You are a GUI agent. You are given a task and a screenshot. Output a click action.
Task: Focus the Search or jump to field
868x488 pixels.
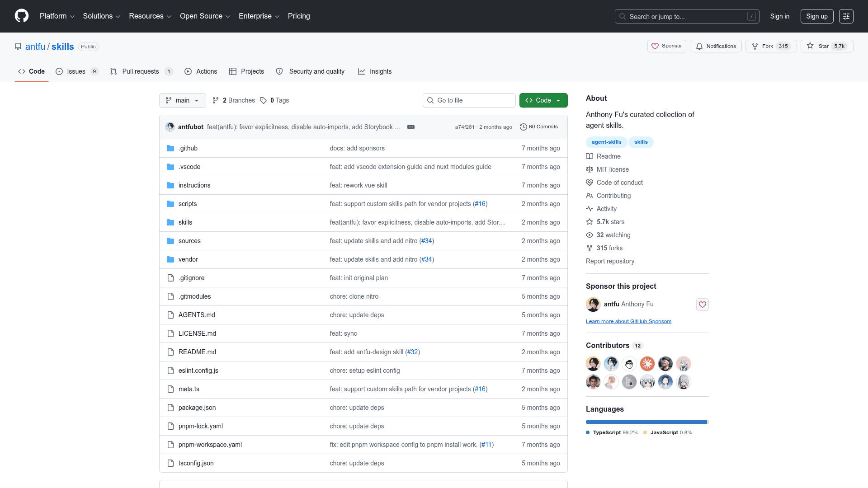click(x=687, y=16)
